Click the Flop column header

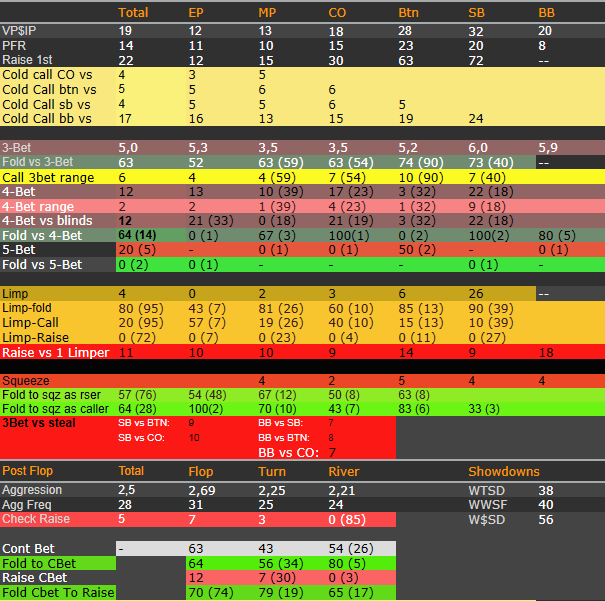tap(201, 471)
